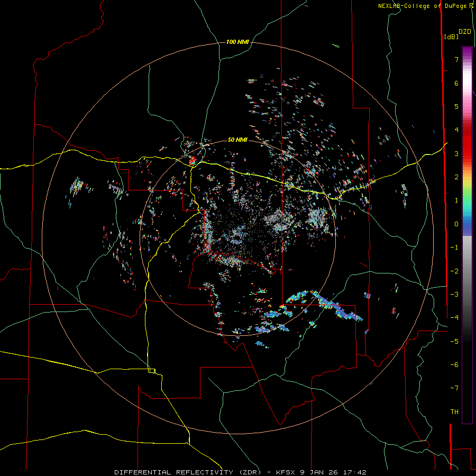
Task: Click the -5 value on color scale
Action: tap(454, 342)
